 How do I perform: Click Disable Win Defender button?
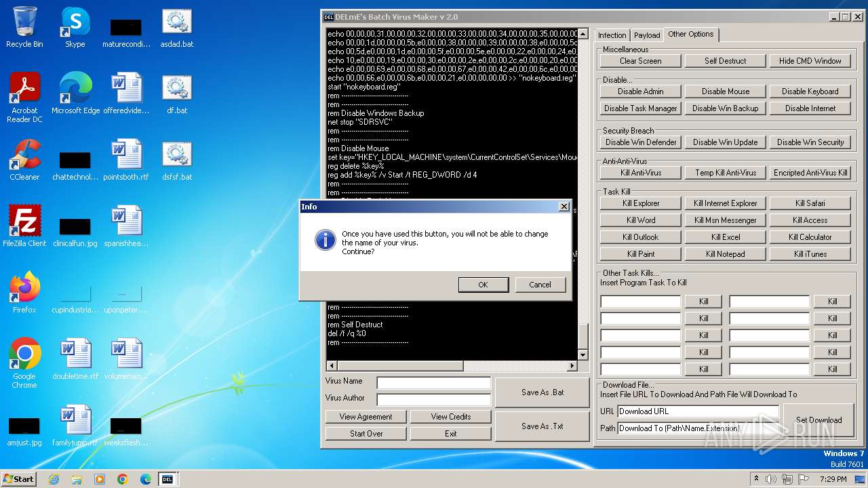(x=640, y=142)
